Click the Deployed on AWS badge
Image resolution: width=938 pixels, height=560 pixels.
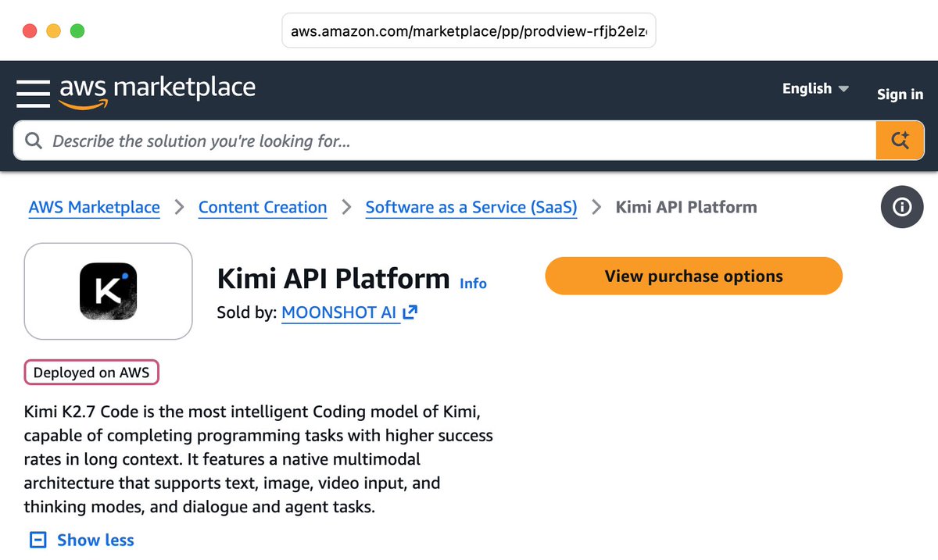pos(91,373)
